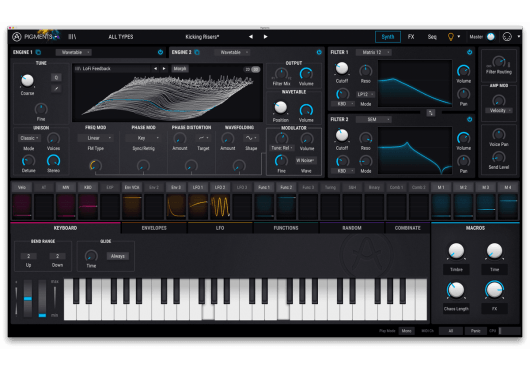The width and height of the screenshot is (530, 371).
Task: Click the Timbre macro knob
Action: [456, 251]
